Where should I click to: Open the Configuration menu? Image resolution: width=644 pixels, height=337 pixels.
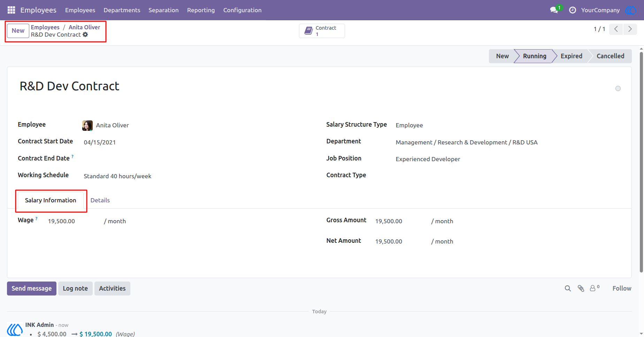coord(243,10)
